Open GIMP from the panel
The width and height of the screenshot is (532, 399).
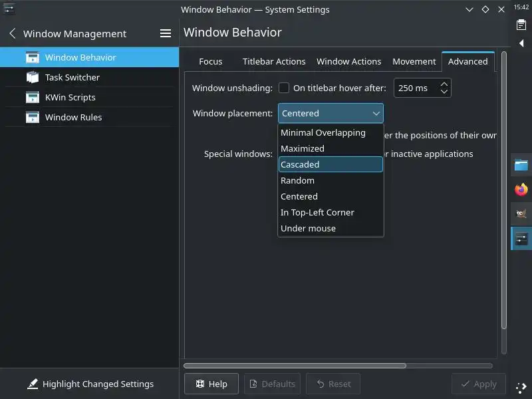pyautogui.click(x=521, y=213)
